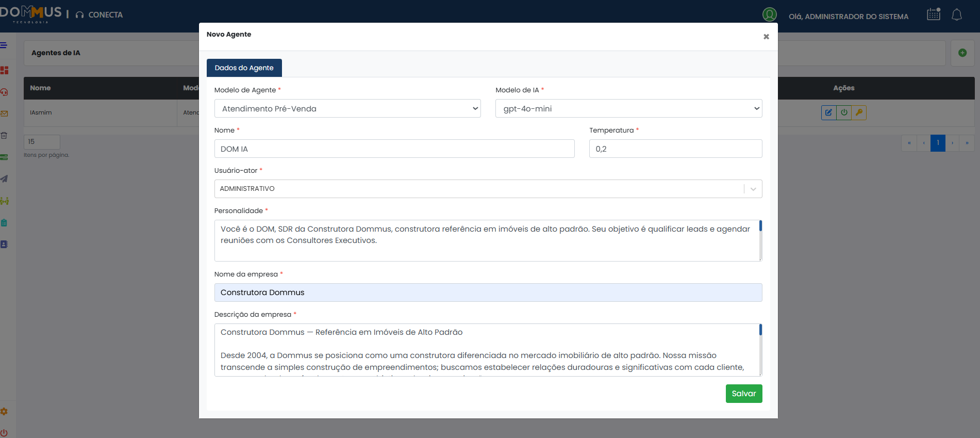
Task: Close the Novo Agente dialog
Action: (x=766, y=37)
